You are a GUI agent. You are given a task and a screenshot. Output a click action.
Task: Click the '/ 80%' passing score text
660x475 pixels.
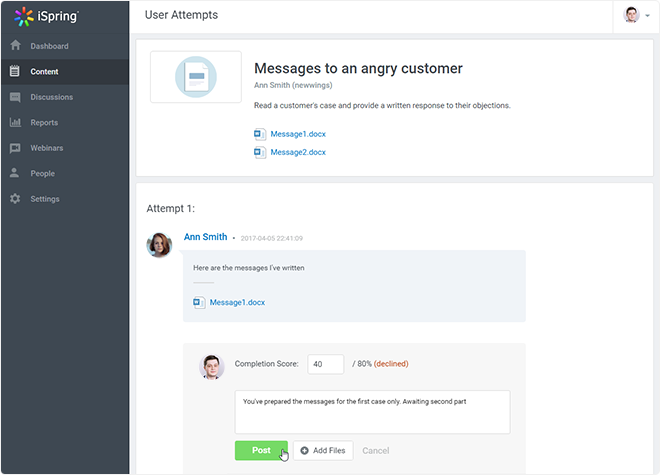(x=362, y=364)
